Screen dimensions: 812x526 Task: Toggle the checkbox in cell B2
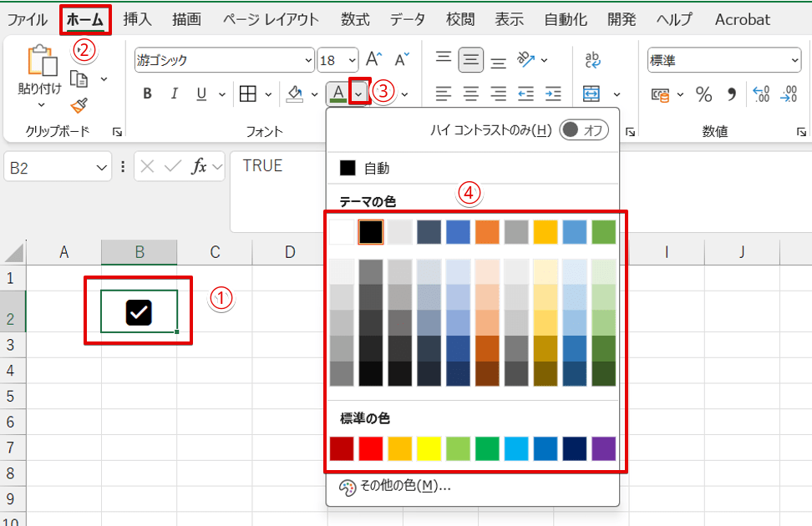[x=139, y=312]
